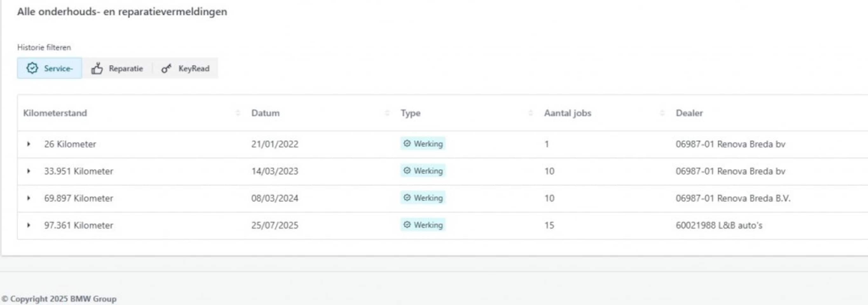Click the Werking badge dated 21/01/2022
Image resolution: width=868 pixels, height=305 pixels.
pyautogui.click(x=423, y=144)
